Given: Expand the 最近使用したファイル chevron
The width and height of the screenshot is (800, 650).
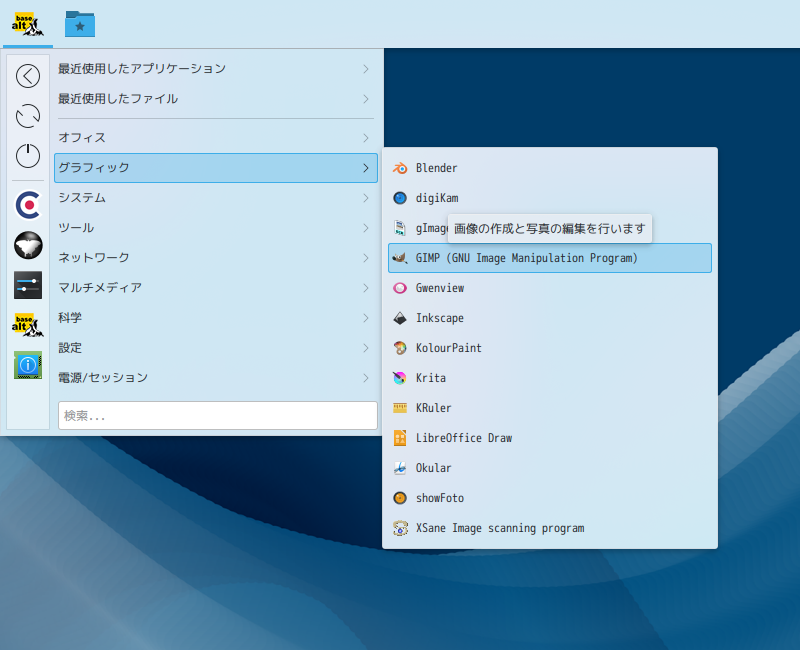Looking at the screenshot, I should (366, 99).
